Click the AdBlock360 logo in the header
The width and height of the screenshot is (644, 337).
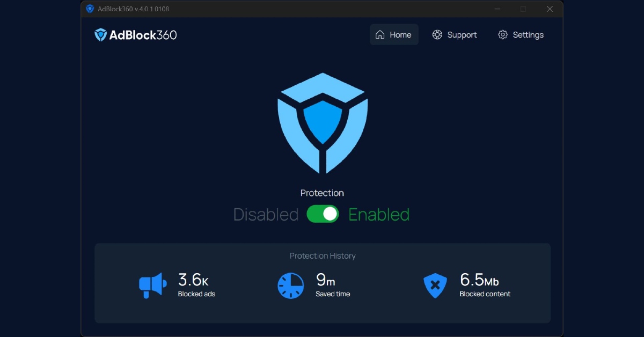pos(135,35)
